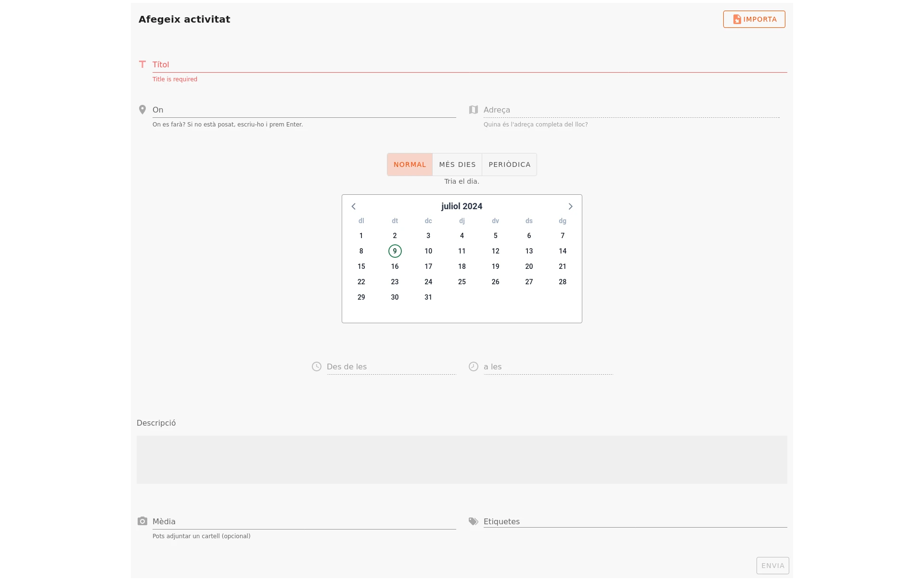Open the Etiquetes tags dropdown field
Viewport: 924px width, 581px height.
click(x=634, y=521)
